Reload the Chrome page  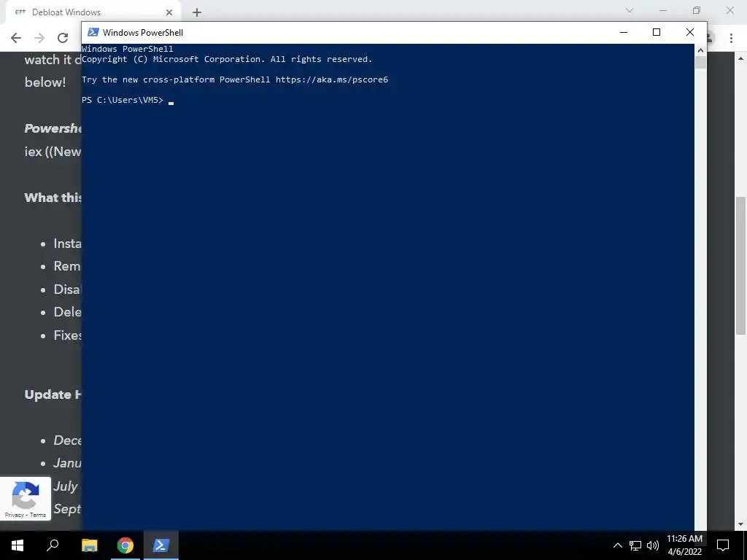pos(63,38)
